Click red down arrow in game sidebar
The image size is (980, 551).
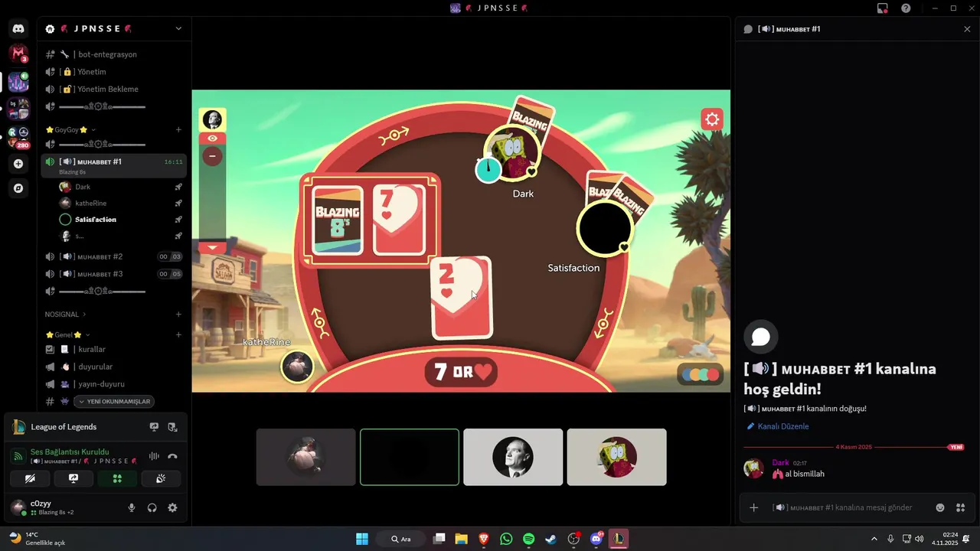click(x=212, y=247)
